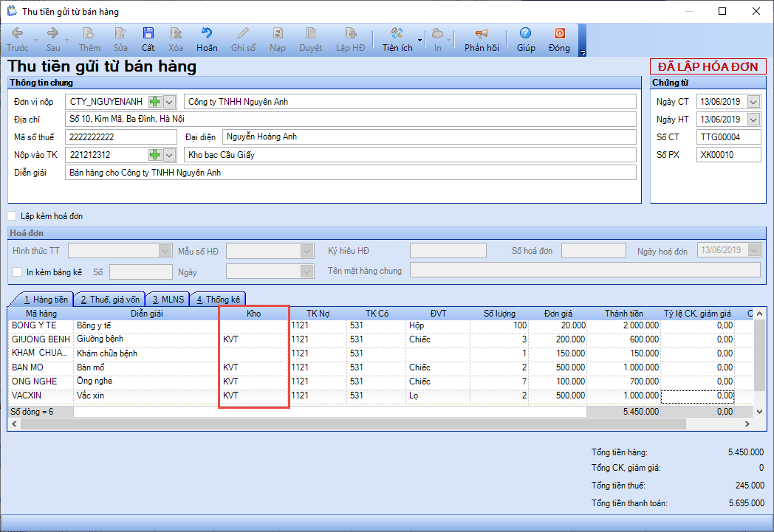Click the Ghi sổ (post) toolbar icon

(244, 39)
